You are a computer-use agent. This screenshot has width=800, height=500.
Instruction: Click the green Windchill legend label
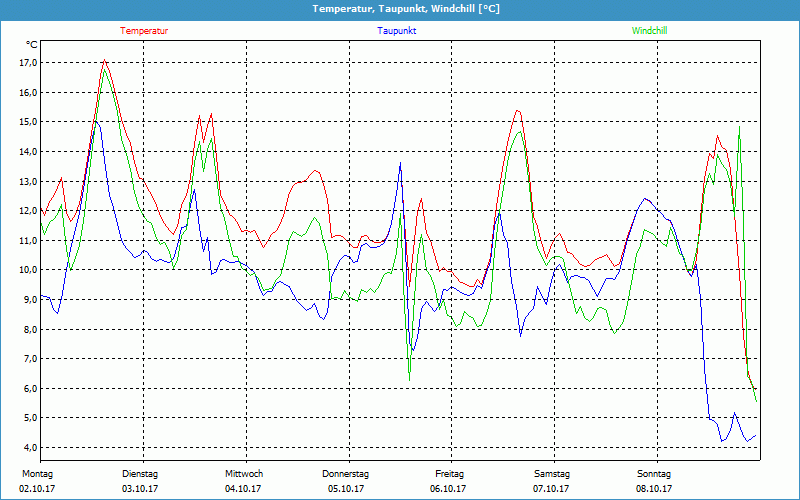649,31
